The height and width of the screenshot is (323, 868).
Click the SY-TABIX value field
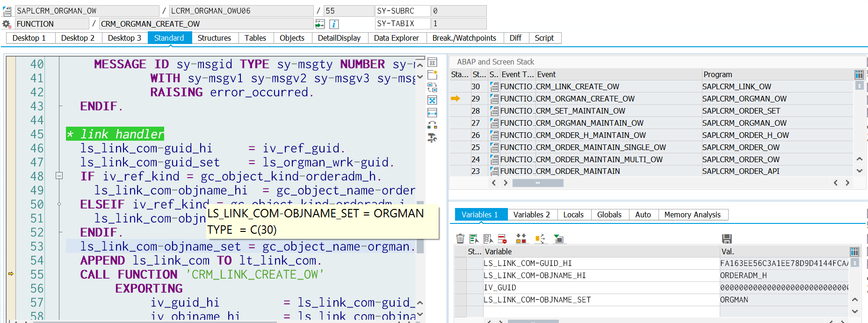(459, 23)
